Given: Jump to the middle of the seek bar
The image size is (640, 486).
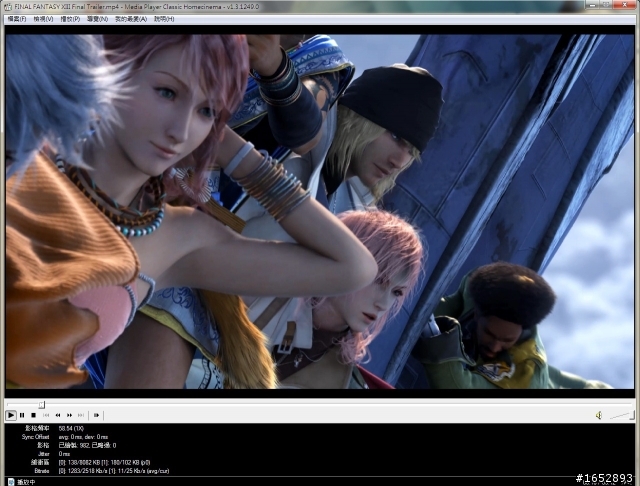Looking at the screenshot, I should pyautogui.click(x=320, y=404).
